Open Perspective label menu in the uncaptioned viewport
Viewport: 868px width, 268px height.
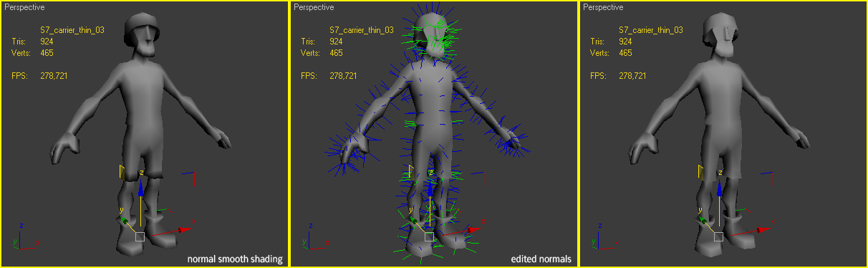[x=603, y=8]
